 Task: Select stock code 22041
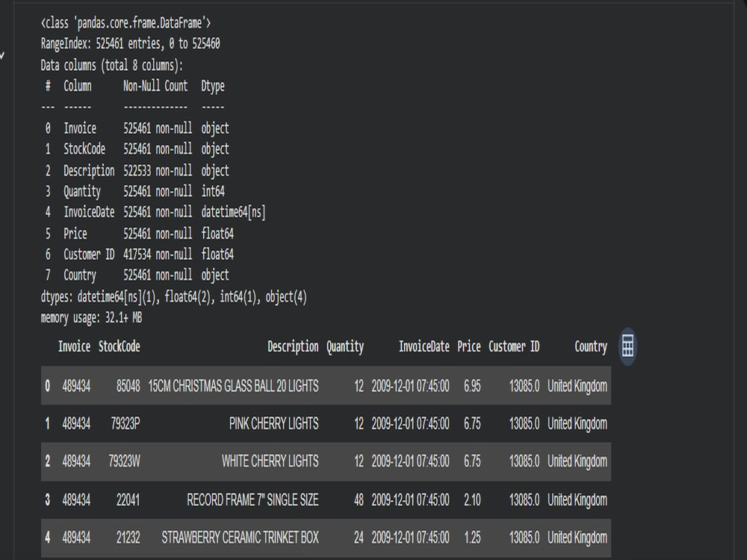click(128, 500)
